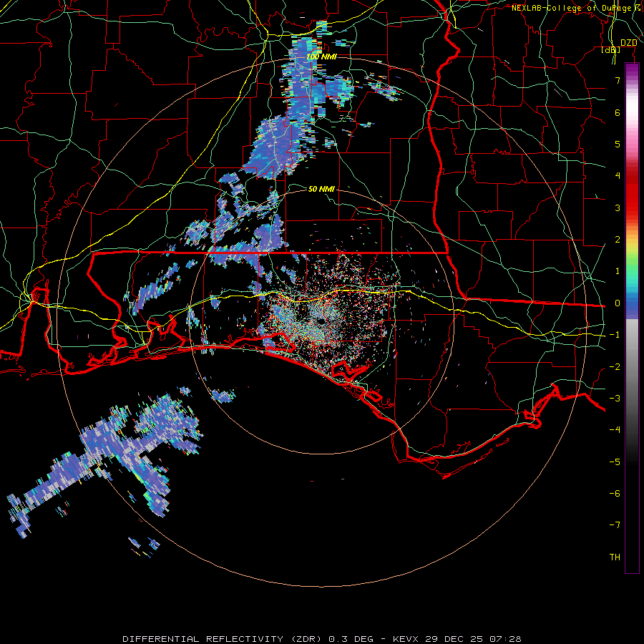644x644 pixels.
Task: Click the DZD product label
Action: coord(628,43)
